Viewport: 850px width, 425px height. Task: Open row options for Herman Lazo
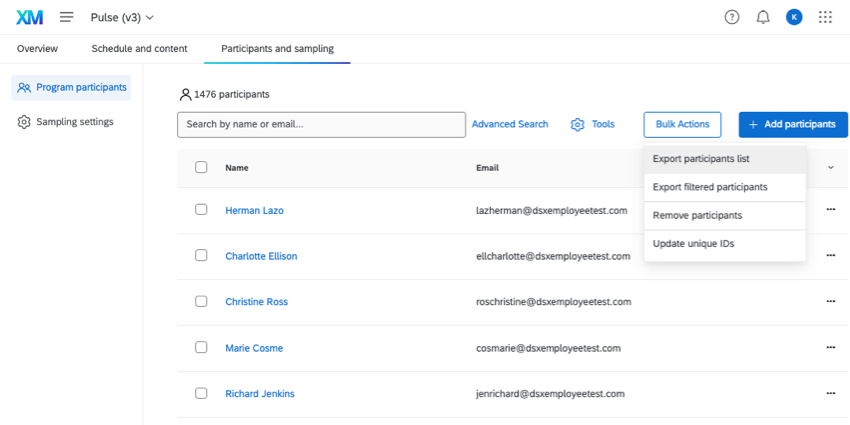coord(830,210)
